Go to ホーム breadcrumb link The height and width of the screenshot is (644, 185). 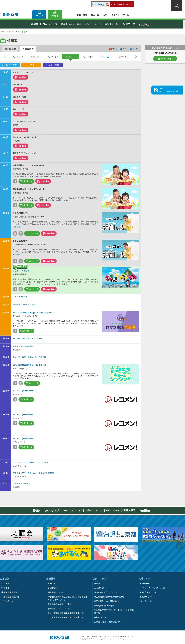click(3, 32)
